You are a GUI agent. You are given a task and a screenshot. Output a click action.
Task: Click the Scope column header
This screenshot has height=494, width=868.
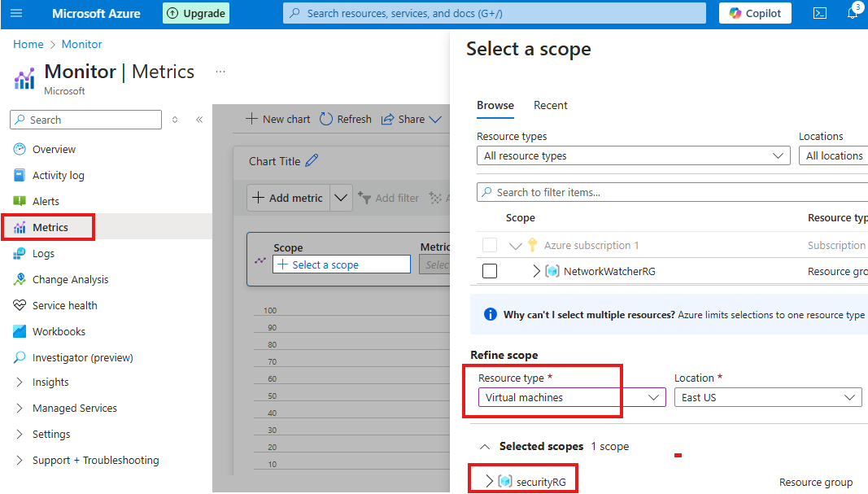pos(521,217)
